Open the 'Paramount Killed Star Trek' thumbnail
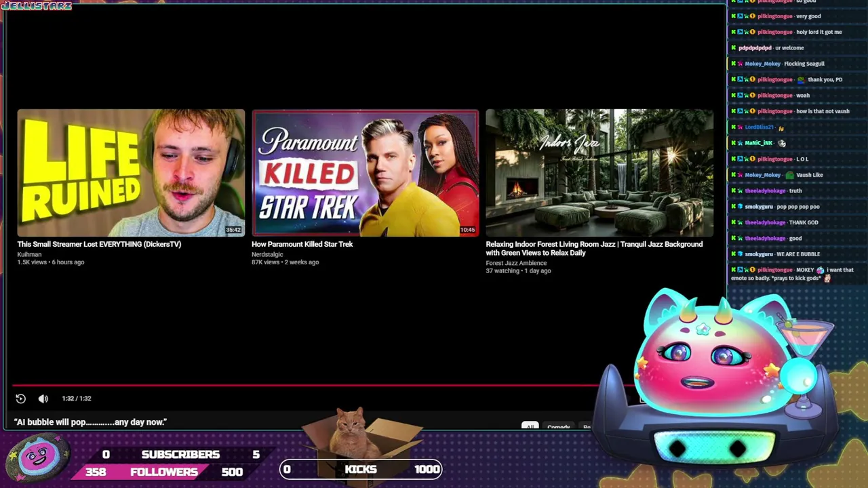This screenshot has width=868, height=488. click(365, 173)
